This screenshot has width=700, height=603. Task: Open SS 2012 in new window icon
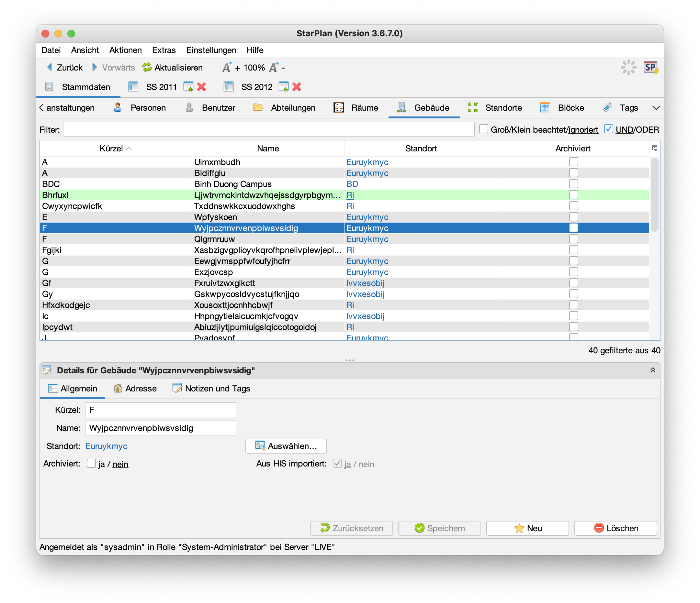point(284,87)
